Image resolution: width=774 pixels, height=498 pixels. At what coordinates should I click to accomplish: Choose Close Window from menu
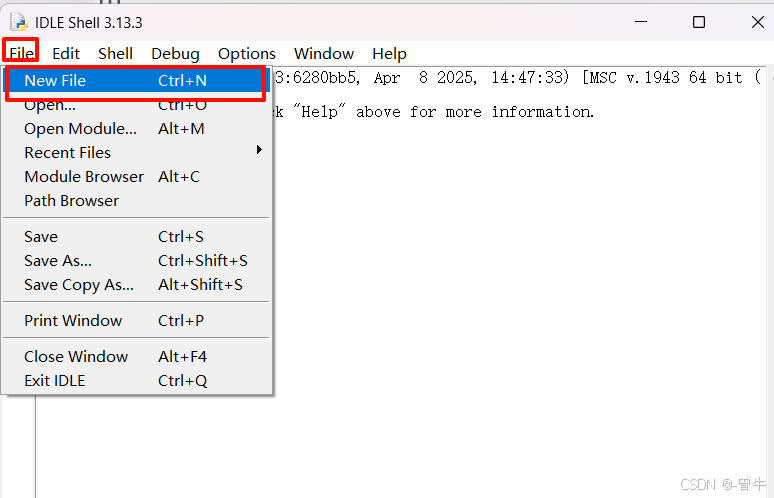click(x=76, y=356)
